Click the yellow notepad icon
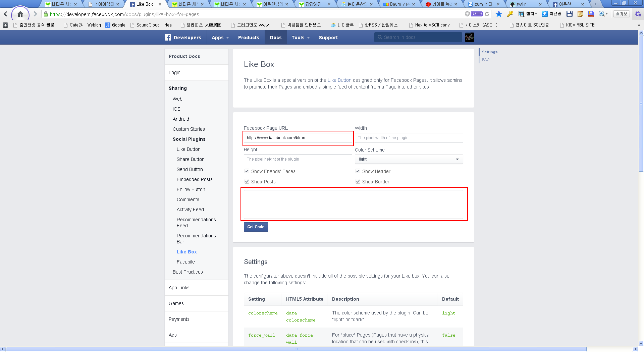Image resolution: width=644 pixels, height=352 pixels. pyautogui.click(x=580, y=14)
